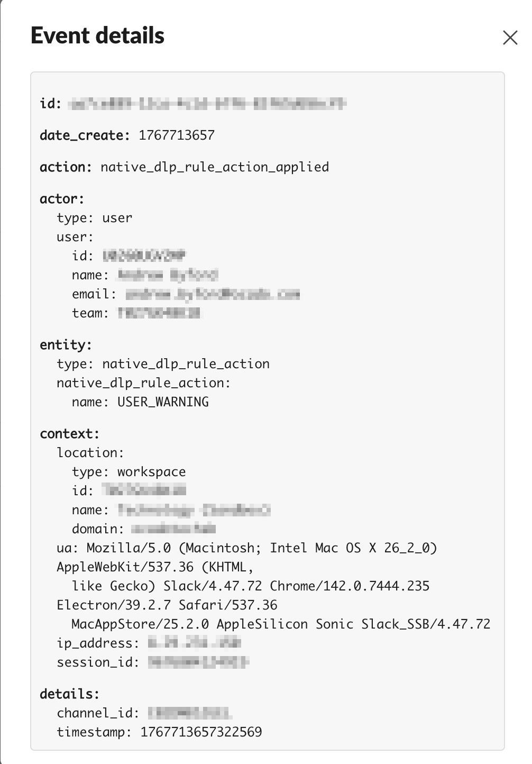Click the USER_WARNING rule name

[x=163, y=402]
